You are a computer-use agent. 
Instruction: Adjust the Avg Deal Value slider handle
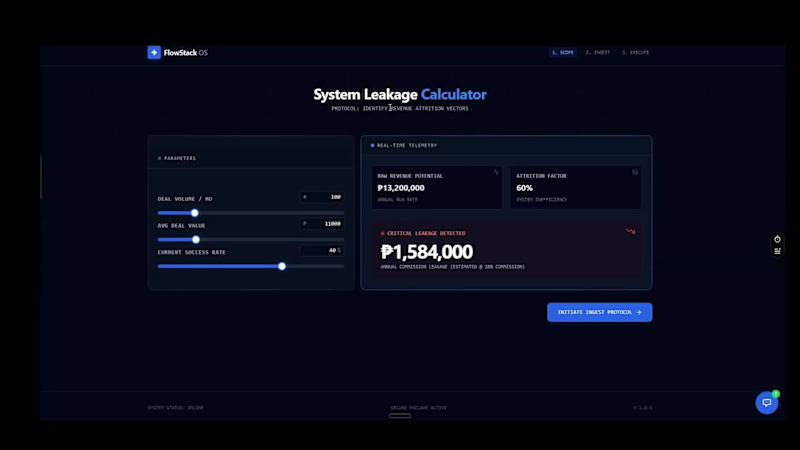pos(196,239)
